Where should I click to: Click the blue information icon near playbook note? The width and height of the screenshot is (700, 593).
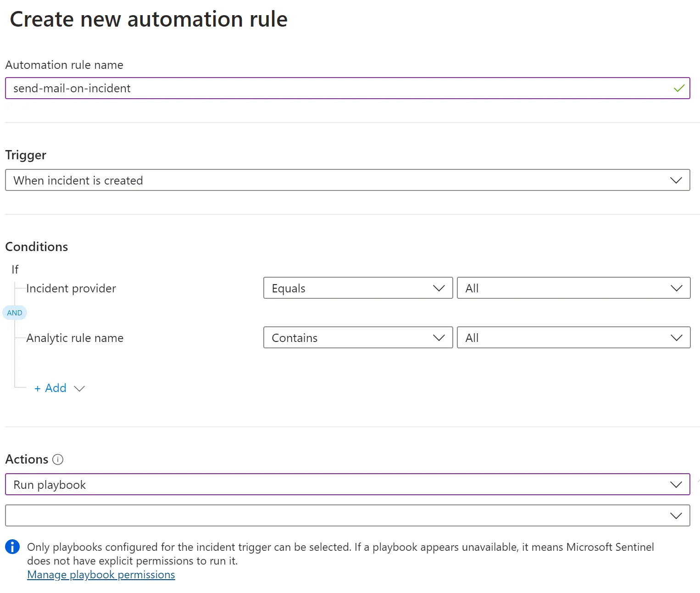12,547
